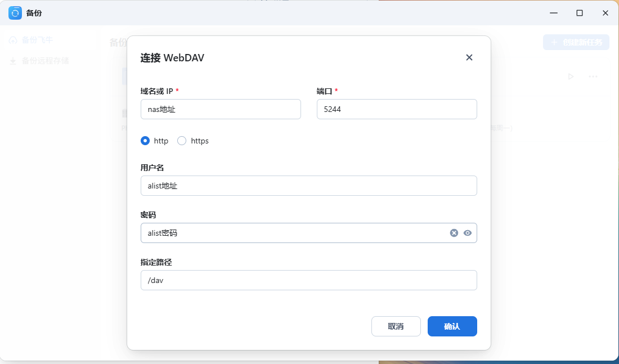The width and height of the screenshot is (619, 364).
Task: Toggle password visibility eye icon
Action: coord(468,233)
